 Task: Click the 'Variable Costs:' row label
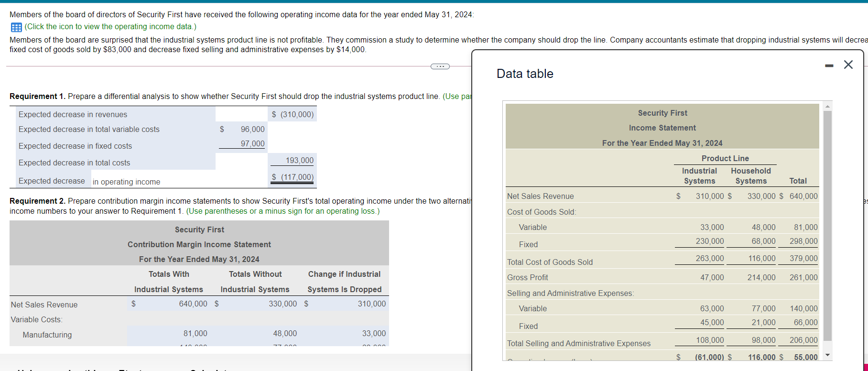point(37,319)
